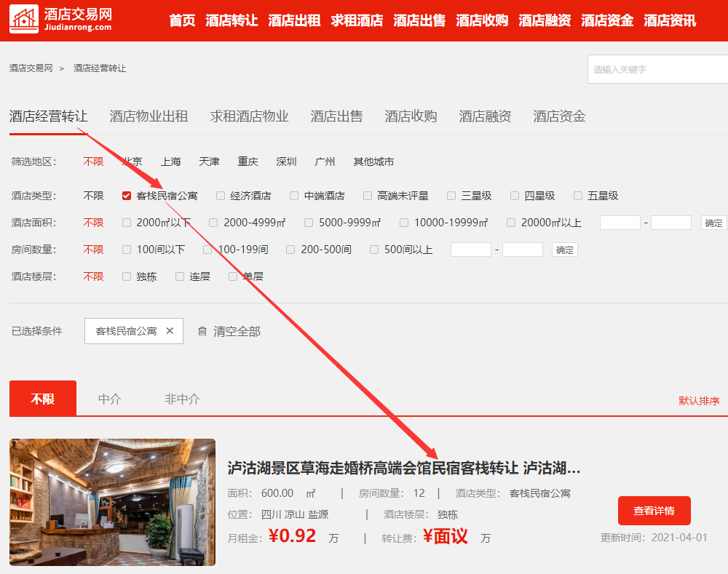Screen dimensions: 728x574
Task: Go to 酒店转让 in the red navbar
Action: 232,21
